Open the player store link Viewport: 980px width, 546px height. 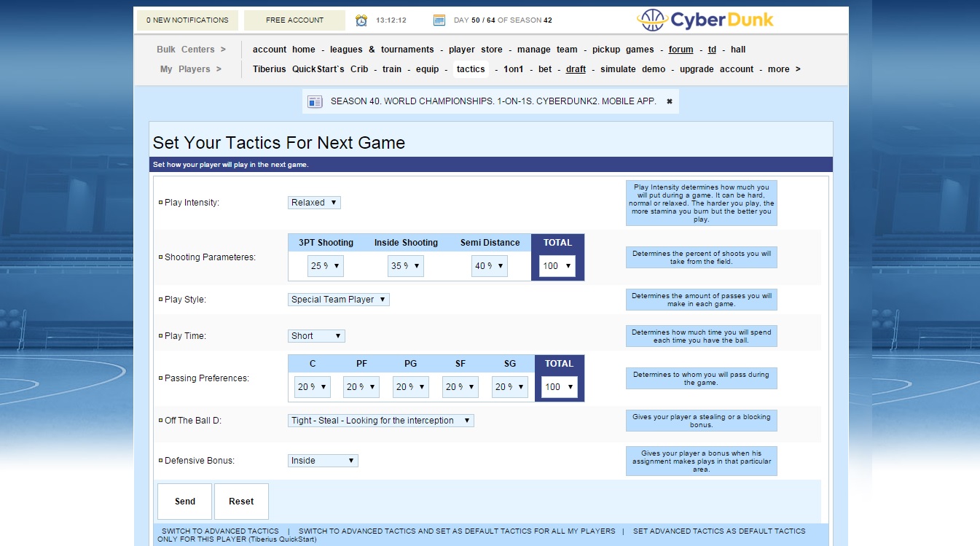[476, 50]
